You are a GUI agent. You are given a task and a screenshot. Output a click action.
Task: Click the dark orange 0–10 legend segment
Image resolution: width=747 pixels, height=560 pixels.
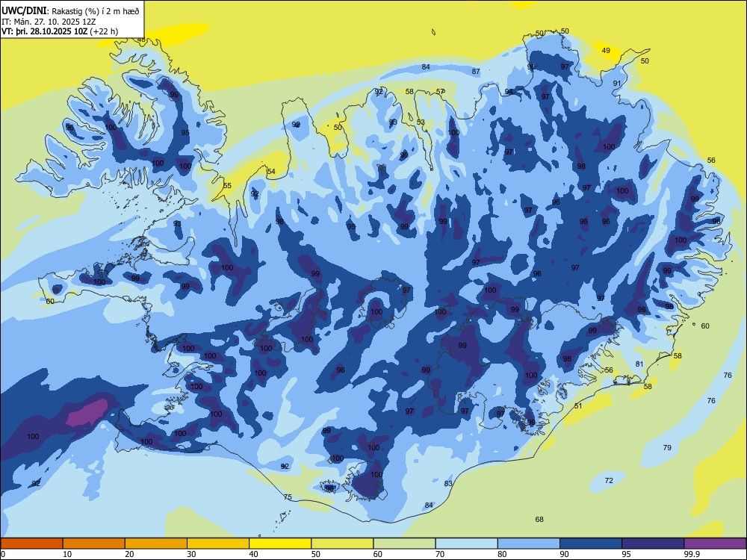tap(31, 544)
